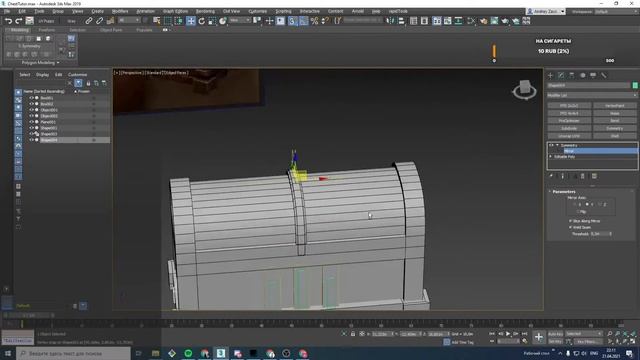Open the Motion panel icon
Image resolution: width=640 pixels, height=360 pixels.
(582, 75)
